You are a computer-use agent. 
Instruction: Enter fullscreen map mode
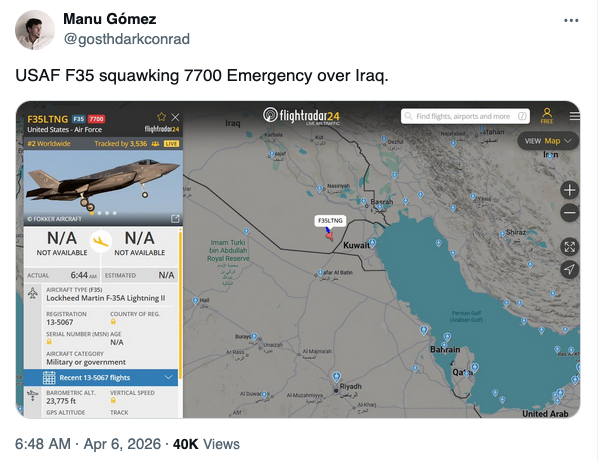[569, 246]
